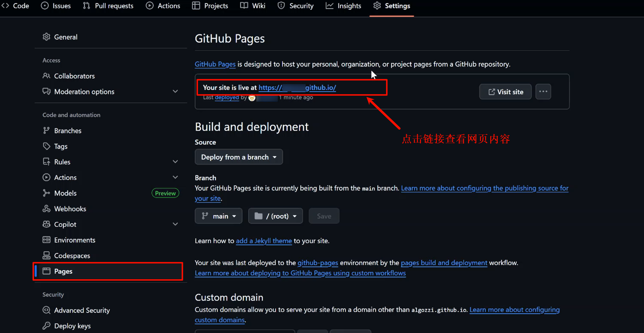The image size is (644, 333).
Task: Open Models settings with Preview badge
Action: [x=111, y=193]
